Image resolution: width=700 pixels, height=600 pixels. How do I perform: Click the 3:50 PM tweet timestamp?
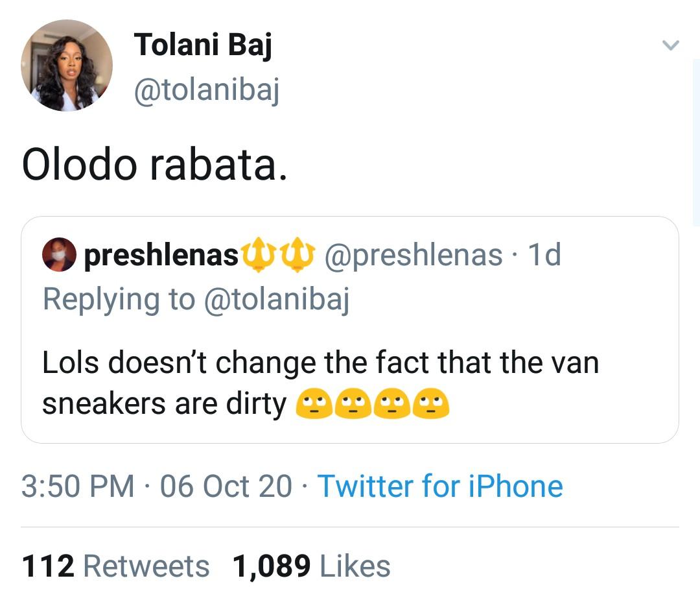click(x=78, y=486)
